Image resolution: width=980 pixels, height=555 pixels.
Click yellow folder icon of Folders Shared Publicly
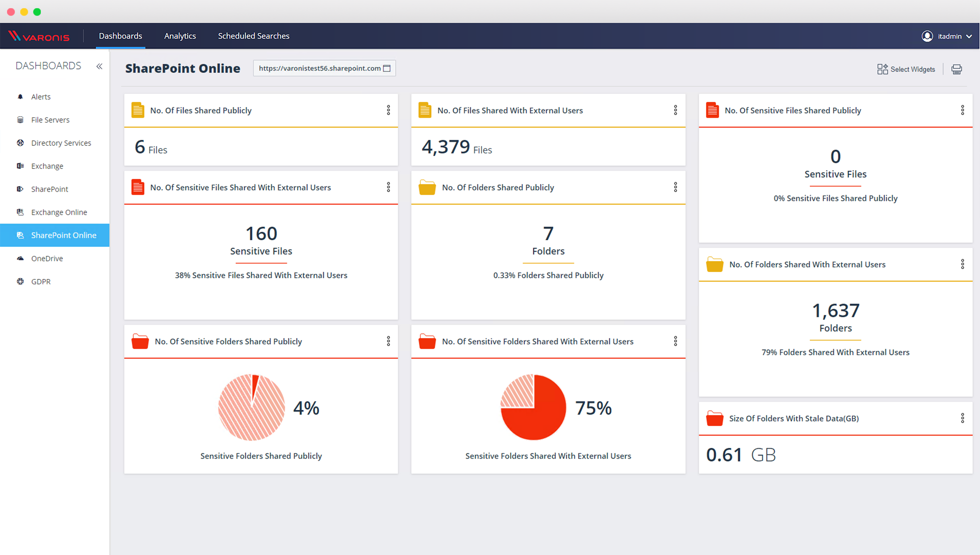(x=427, y=188)
